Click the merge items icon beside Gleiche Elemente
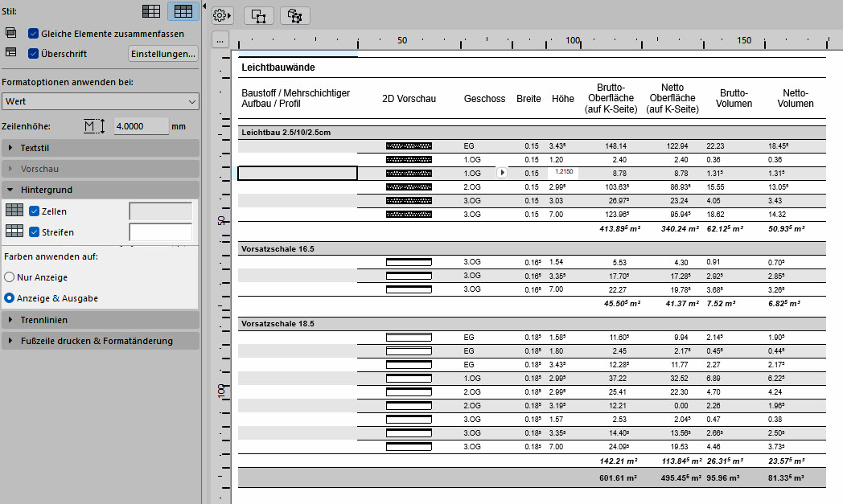This screenshot has height=504, width=843. (x=10, y=33)
